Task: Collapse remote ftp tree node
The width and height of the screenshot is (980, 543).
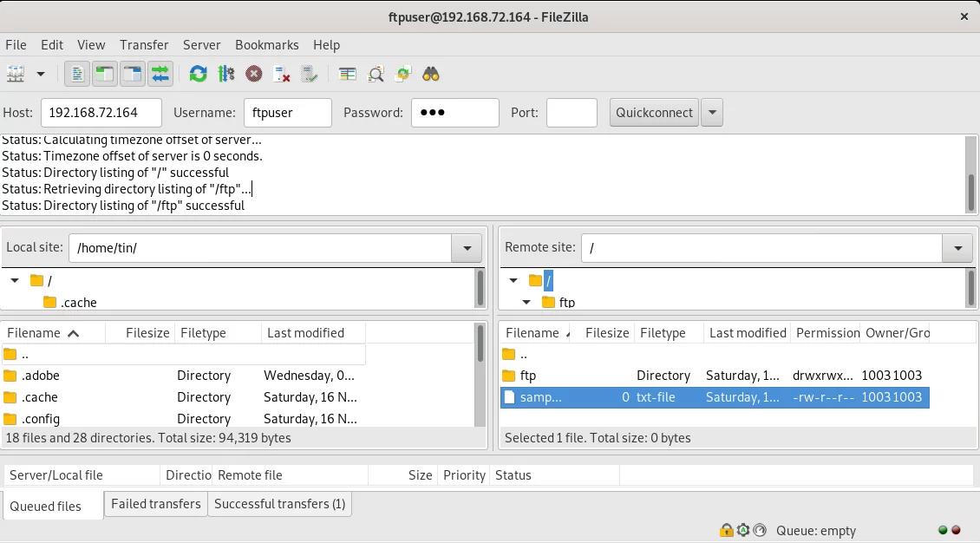Action: (526, 303)
